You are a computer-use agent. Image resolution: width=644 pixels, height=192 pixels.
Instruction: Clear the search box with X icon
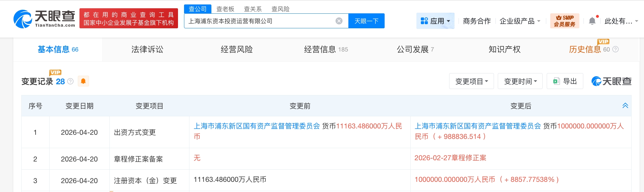pos(339,21)
